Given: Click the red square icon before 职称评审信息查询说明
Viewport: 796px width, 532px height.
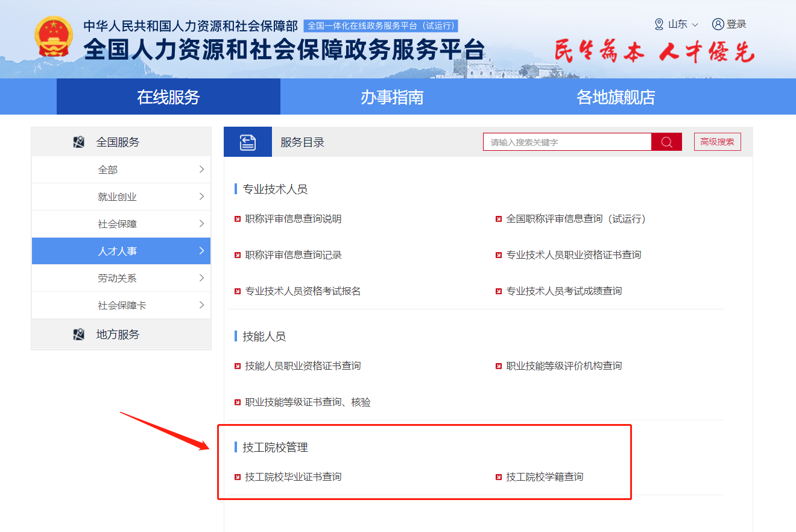Looking at the screenshot, I should [237, 219].
